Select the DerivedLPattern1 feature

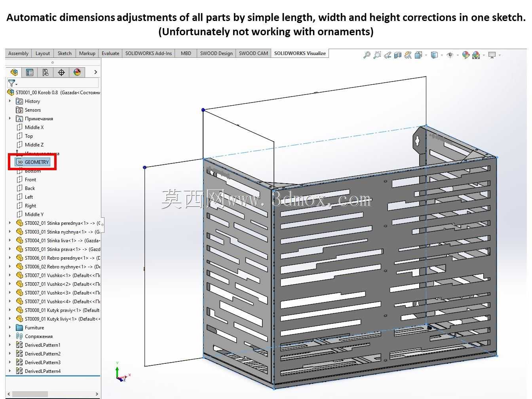[x=38, y=345]
